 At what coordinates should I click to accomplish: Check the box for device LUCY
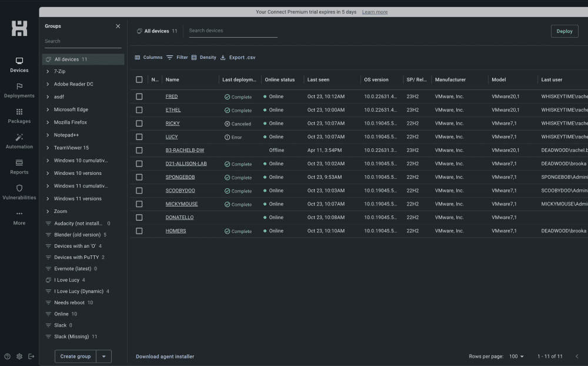tap(139, 137)
